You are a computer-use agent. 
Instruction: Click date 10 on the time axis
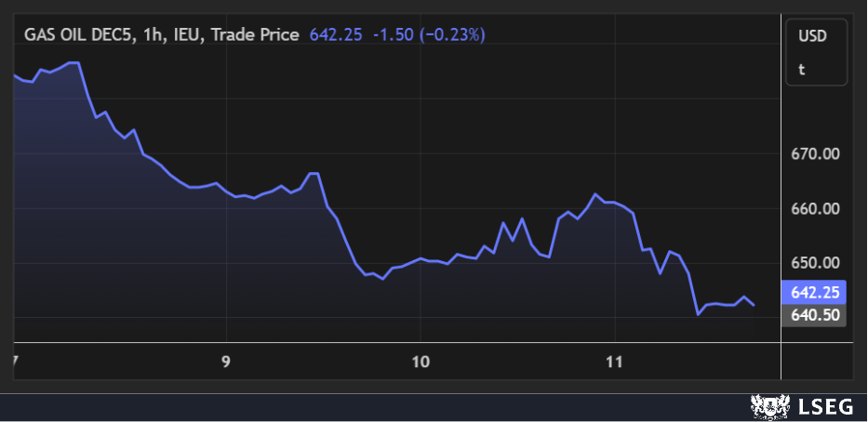(x=421, y=362)
